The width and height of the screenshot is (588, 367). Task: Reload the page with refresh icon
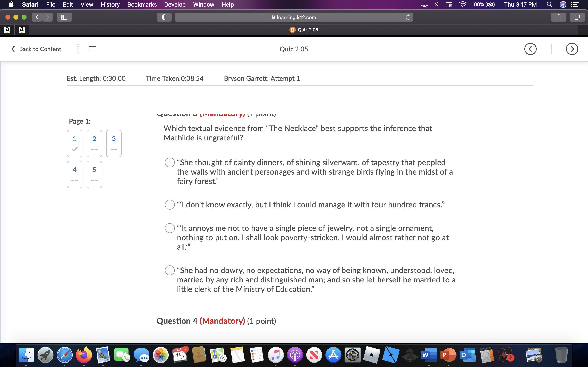pyautogui.click(x=408, y=17)
